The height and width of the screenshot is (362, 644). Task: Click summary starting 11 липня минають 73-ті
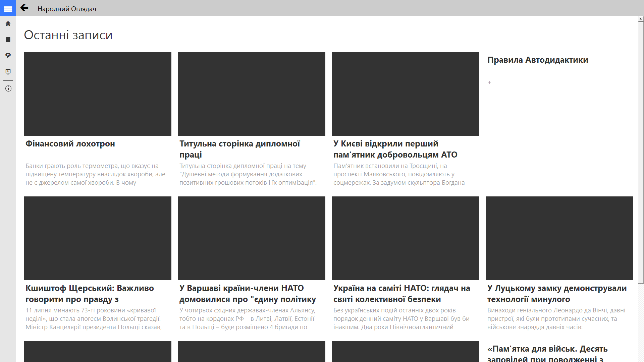[94, 319]
